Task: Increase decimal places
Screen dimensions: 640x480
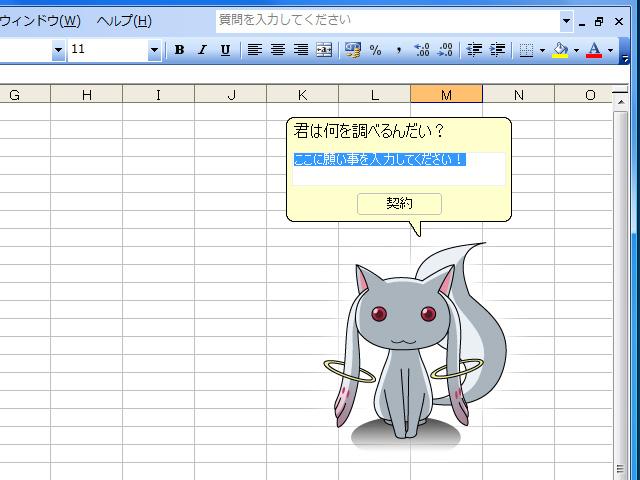Action: pos(422,50)
